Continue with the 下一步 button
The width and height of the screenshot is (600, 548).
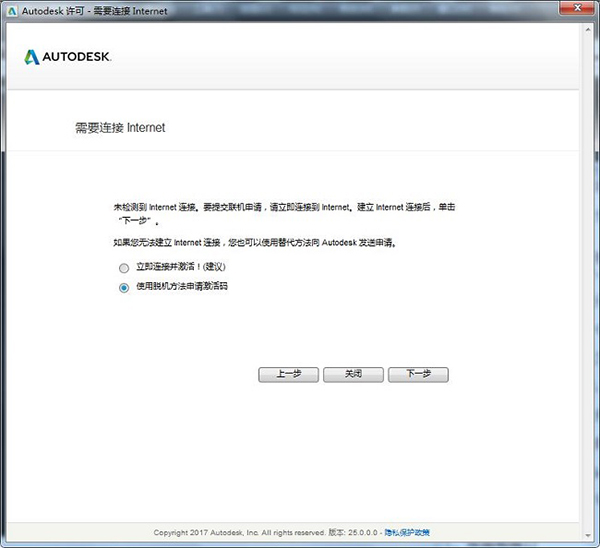418,374
